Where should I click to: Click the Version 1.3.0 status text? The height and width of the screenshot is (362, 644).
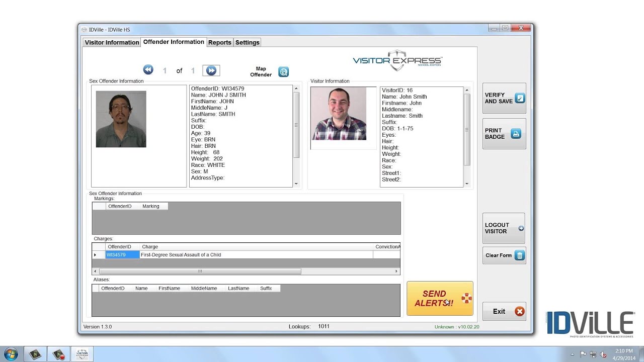click(98, 327)
